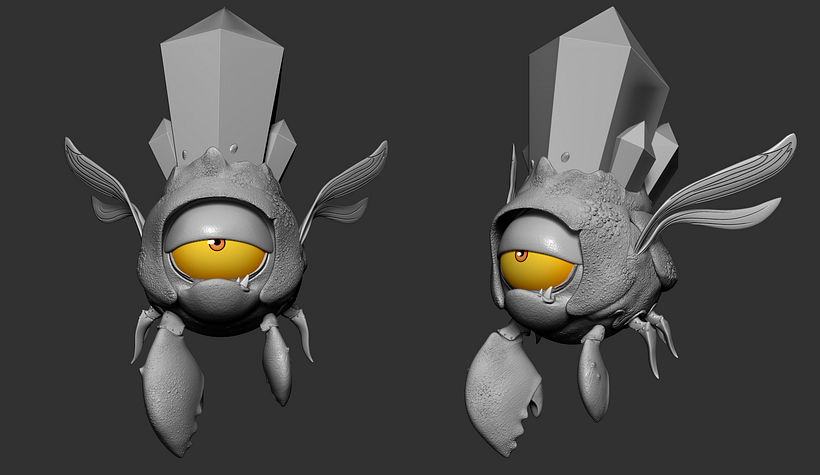
Task: Click the yellow eye of the right creature
Action: point(537,269)
